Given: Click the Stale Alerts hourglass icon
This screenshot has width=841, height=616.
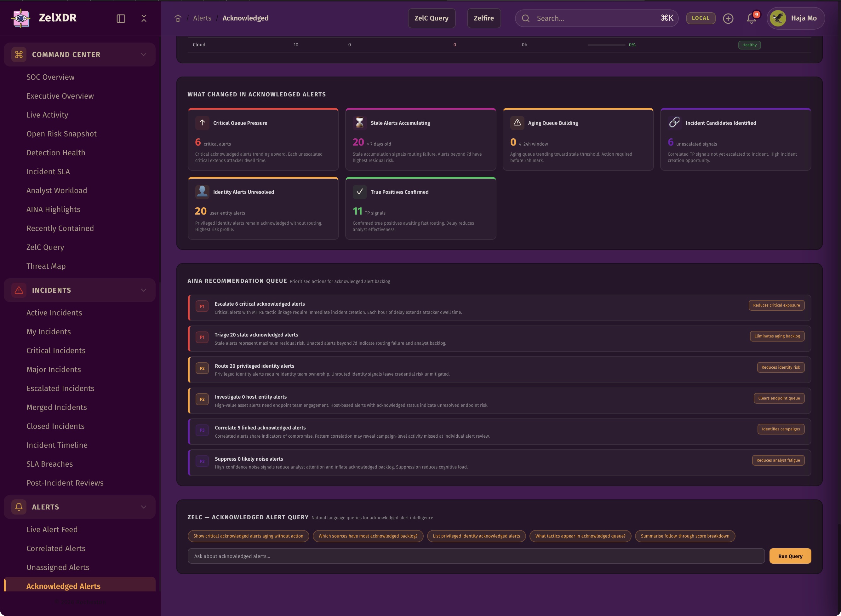Looking at the screenshot, I should click(359, 123).
